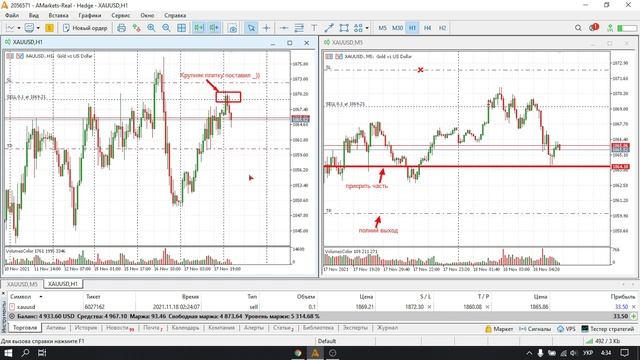
Task: Open the notifications icon with red badge
Action: 593,27
